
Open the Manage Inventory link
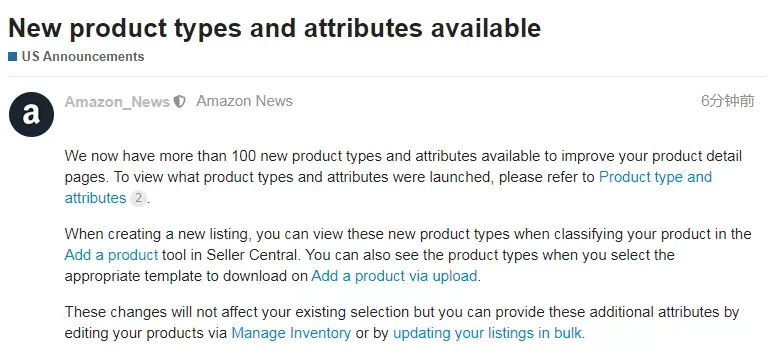pyautogui.click(x=291, y=333)
